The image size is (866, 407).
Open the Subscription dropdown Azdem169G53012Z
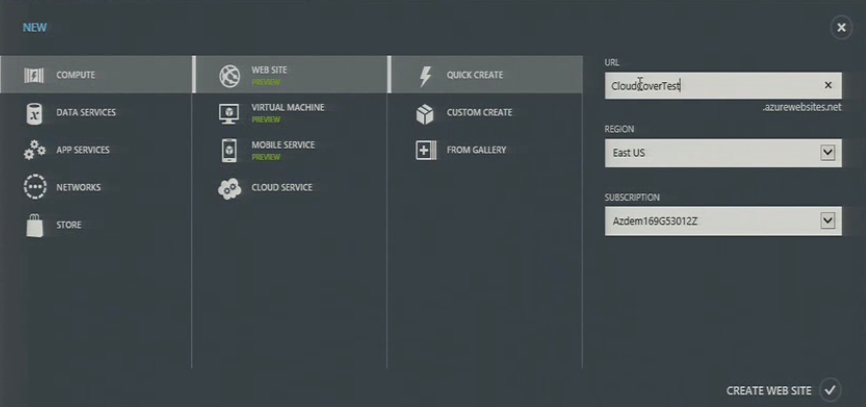coord(723,221)
